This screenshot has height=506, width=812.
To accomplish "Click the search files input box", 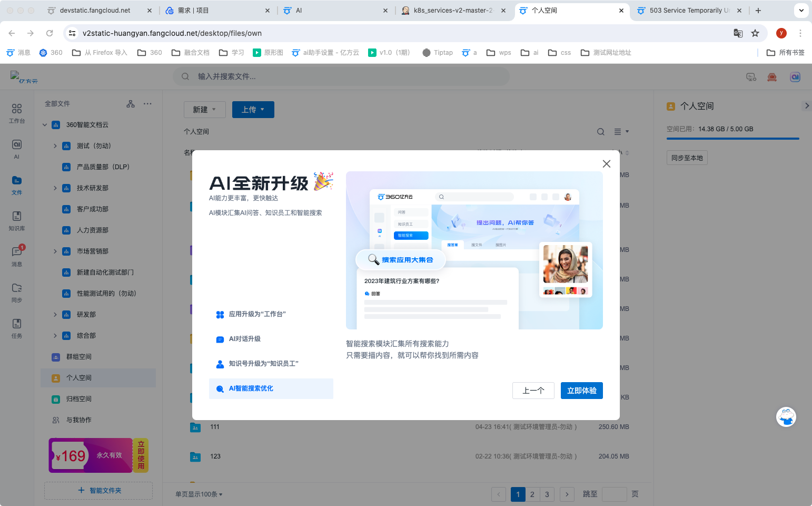I will (341, 76).
